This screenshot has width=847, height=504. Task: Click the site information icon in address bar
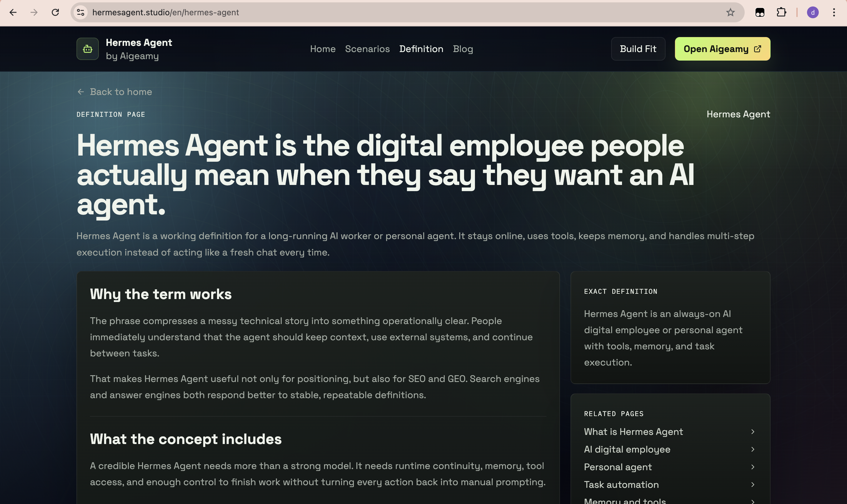click(81, 13)
